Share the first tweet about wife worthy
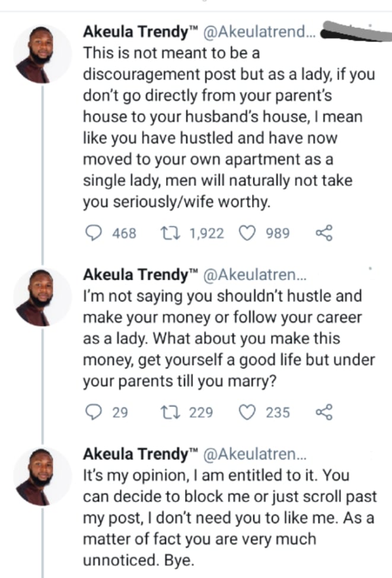The image size is (392, 578). [324, 233]
